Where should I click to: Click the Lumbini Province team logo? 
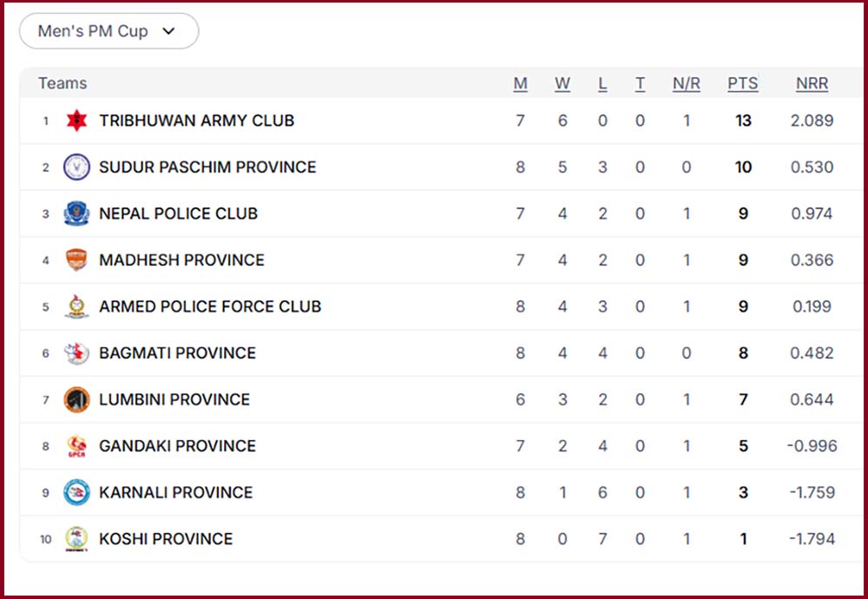76,399
